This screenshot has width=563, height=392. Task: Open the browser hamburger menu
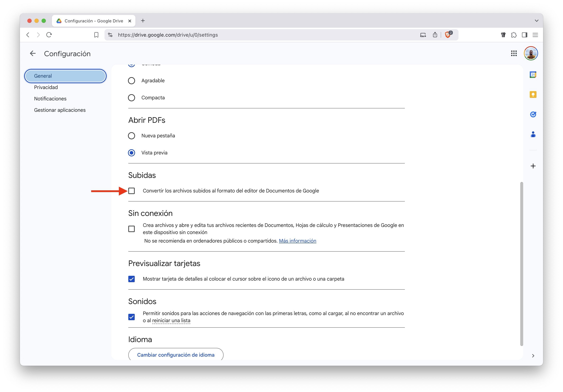coord(535,35)
